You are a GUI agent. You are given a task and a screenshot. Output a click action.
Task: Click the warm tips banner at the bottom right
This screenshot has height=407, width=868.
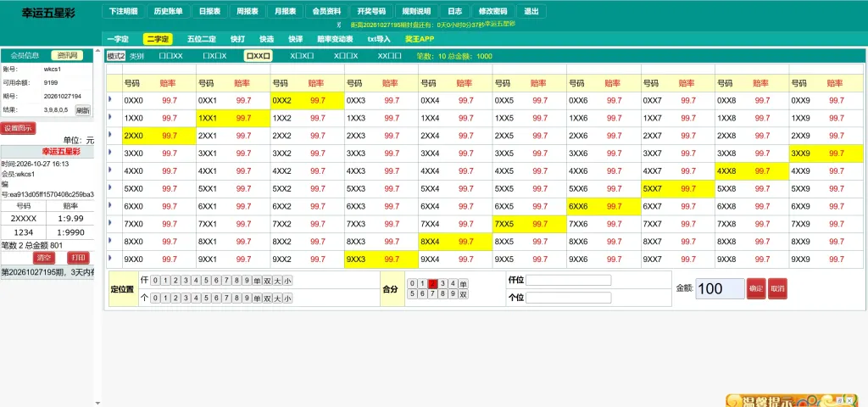(x=792, y=400)
